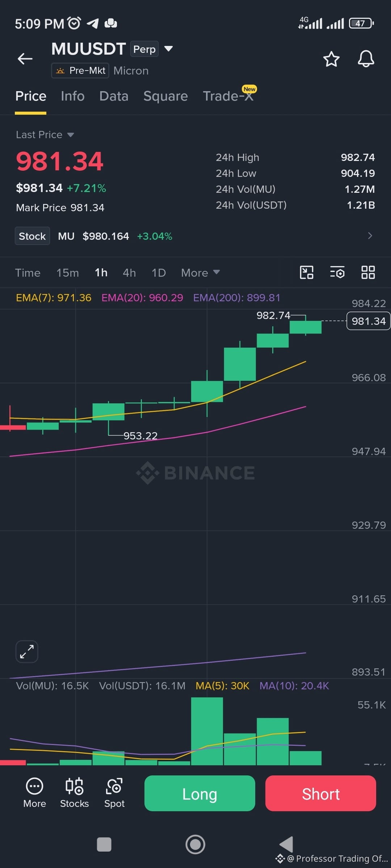Tap the Micron company name
This screenshot has width=391, height=868.
point(131,71)
